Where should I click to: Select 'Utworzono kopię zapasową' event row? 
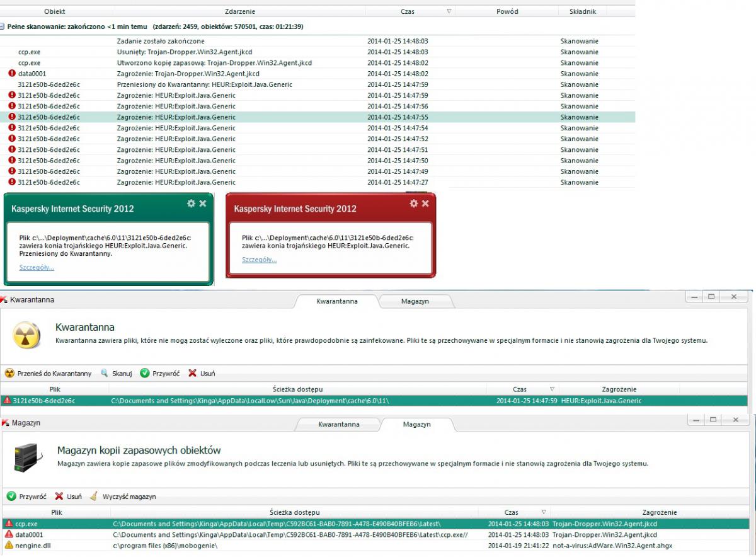point(318,63)
